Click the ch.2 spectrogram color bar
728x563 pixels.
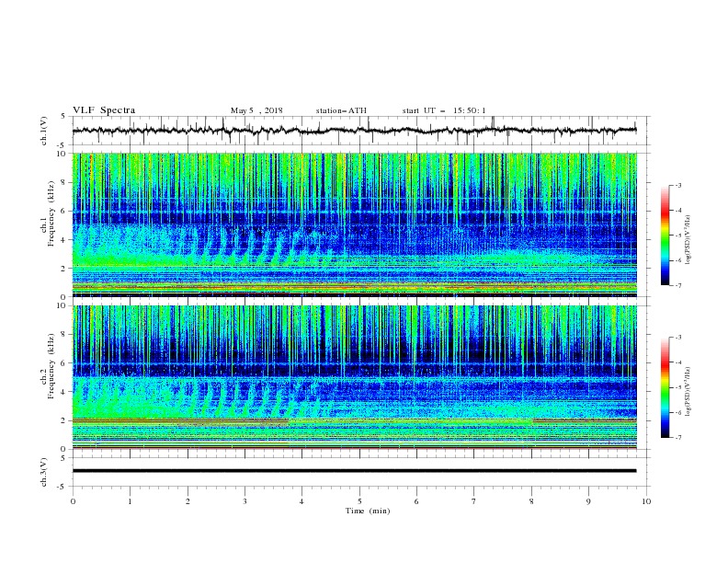(665, 387)
